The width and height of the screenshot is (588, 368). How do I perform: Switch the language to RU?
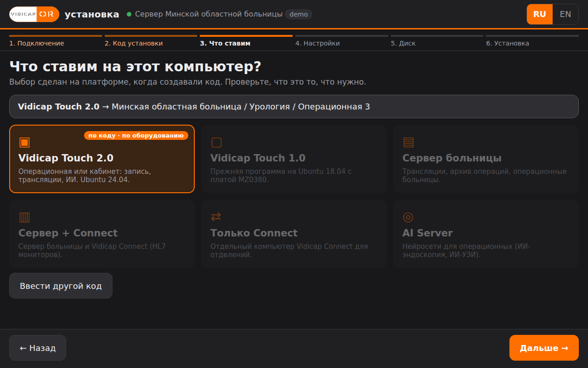click(x=540, y=14)
